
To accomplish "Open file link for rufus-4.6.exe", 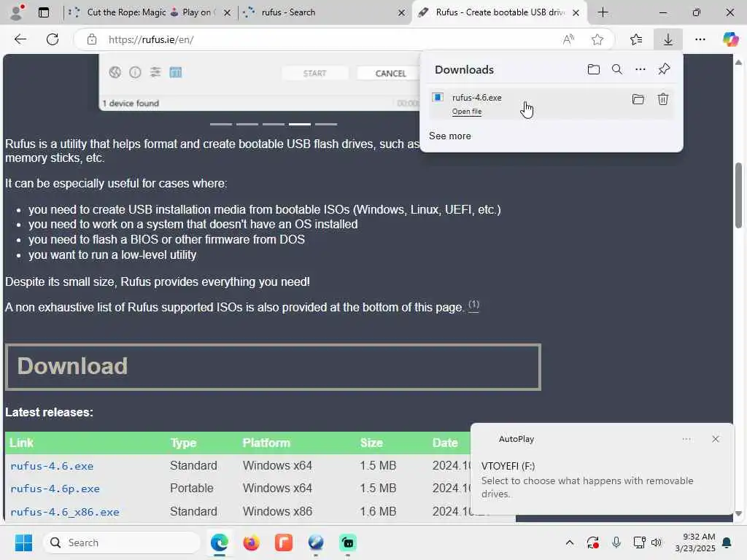I will 467,112.
